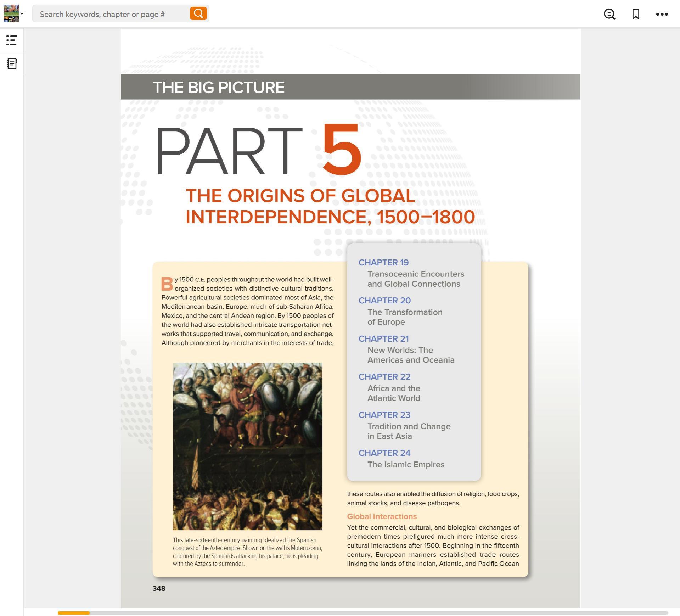Open the notebook notes icon
The image size is (680, 616).
pos(12,64)
